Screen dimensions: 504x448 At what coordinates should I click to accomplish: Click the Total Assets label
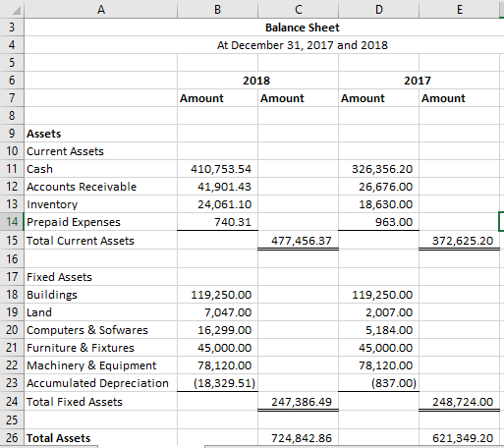pyautogui.click(x=58, y=438)
